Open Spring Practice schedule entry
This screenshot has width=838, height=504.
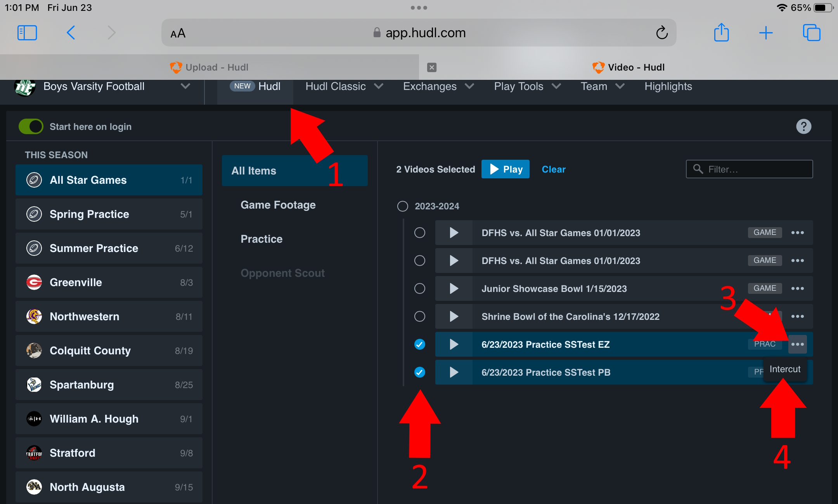[109, 214]
